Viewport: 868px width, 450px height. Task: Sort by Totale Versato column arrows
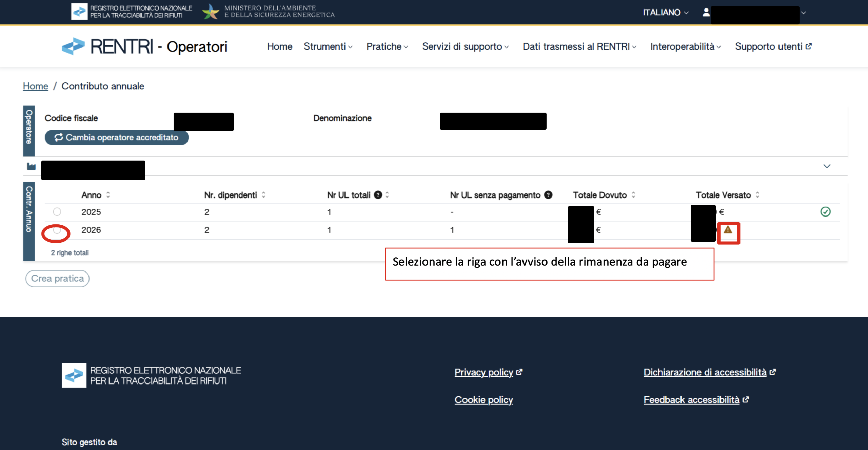[x=757, y=195]
